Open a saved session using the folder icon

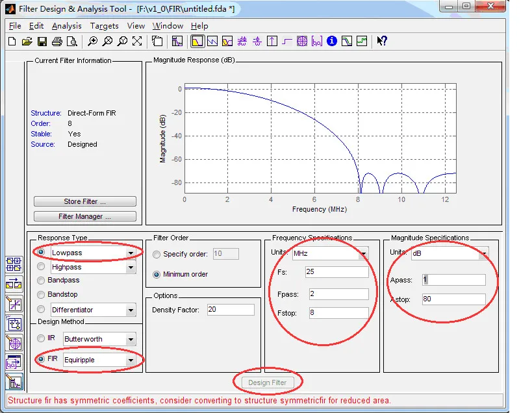[27, 42]
